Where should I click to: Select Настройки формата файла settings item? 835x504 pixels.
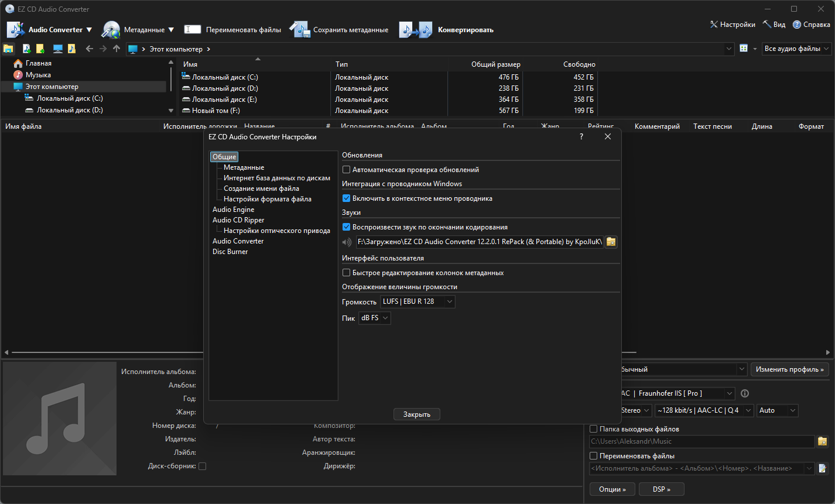tap(268, 199)
